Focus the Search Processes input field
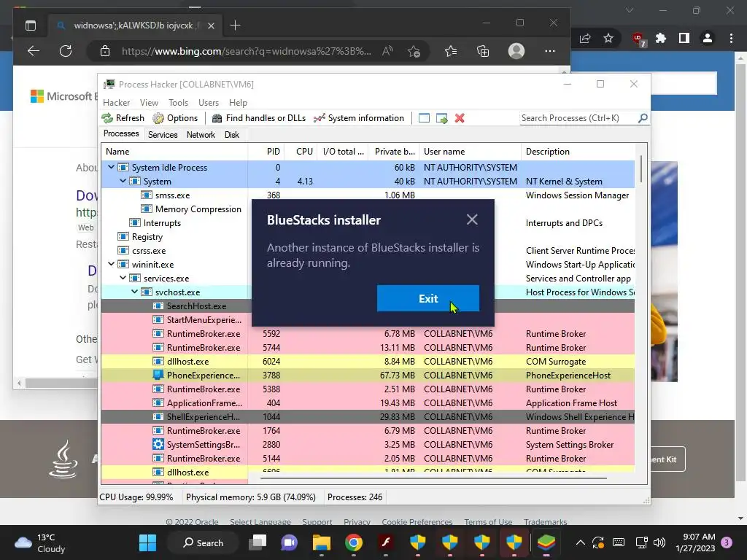 point(578,117)
